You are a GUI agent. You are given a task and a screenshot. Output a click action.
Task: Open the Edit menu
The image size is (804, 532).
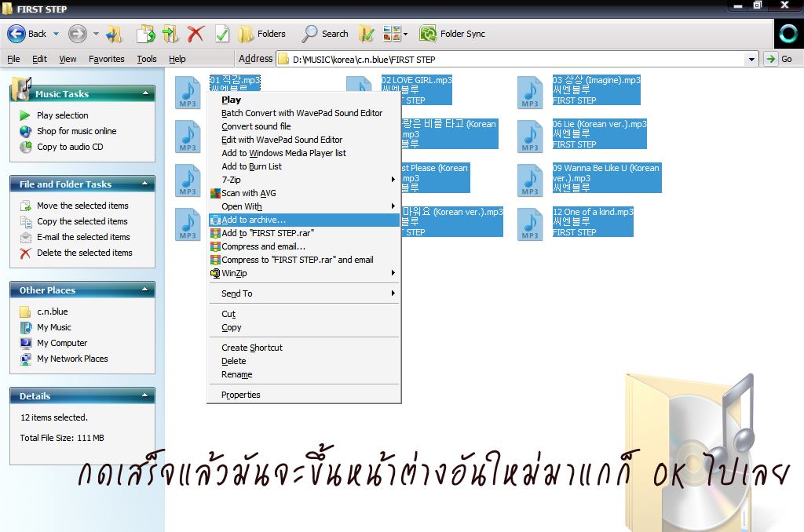pyautogui.click(x=39, y=59)
